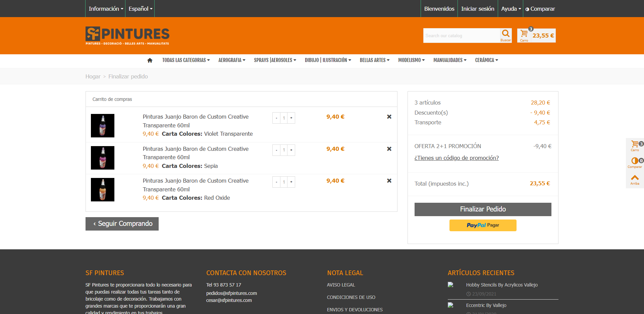
Task: Click the Red Oxide product thumbnail
Action: tap(103, 190)
